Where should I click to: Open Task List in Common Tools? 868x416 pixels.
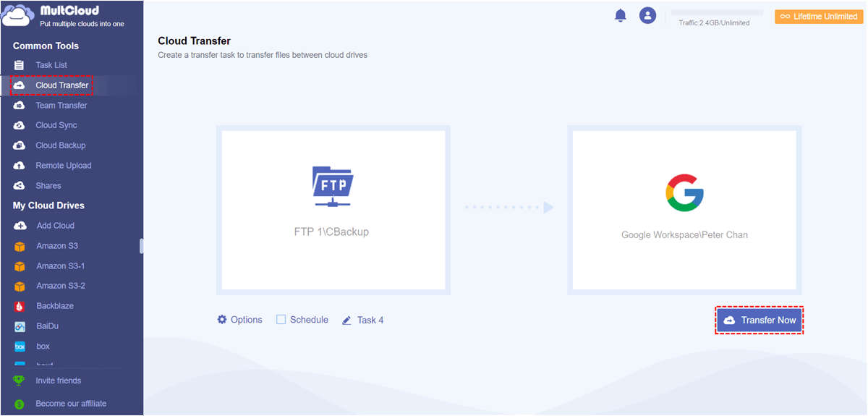[x=51, y=65]
